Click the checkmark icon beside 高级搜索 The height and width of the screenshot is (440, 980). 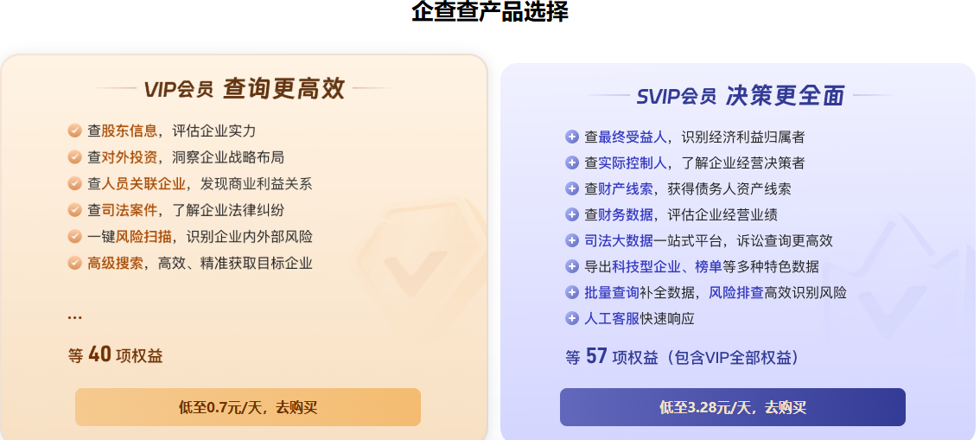(x=74, y=263)
